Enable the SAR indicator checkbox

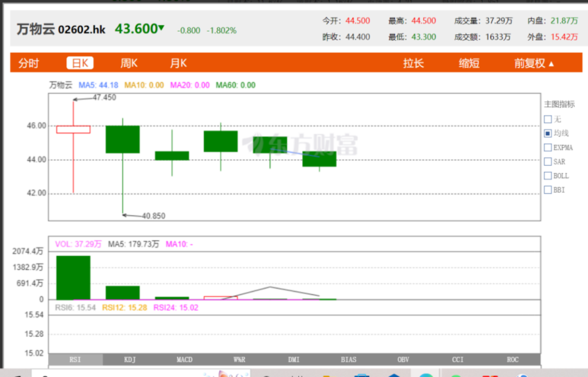tap(548, 162)
